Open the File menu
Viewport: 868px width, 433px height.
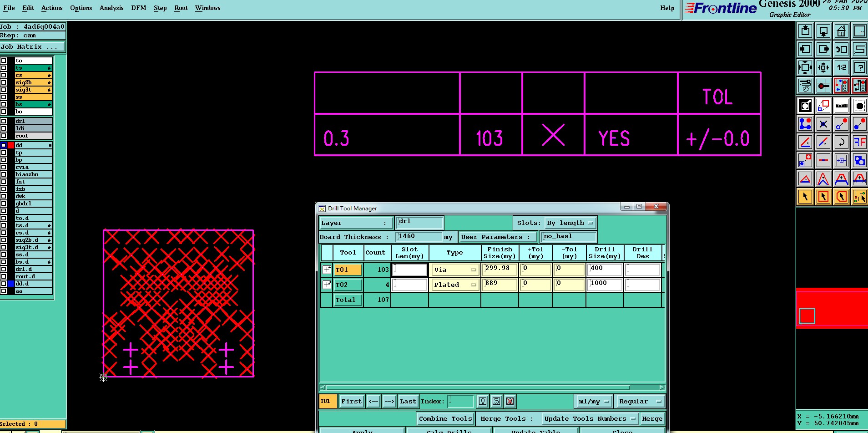9,8
